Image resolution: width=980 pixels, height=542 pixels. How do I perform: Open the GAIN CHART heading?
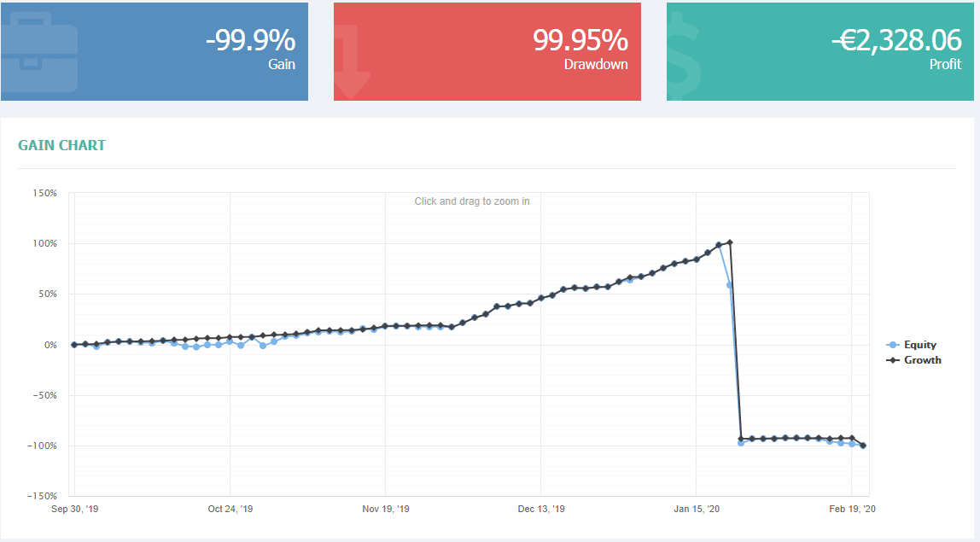click(61, 145)
